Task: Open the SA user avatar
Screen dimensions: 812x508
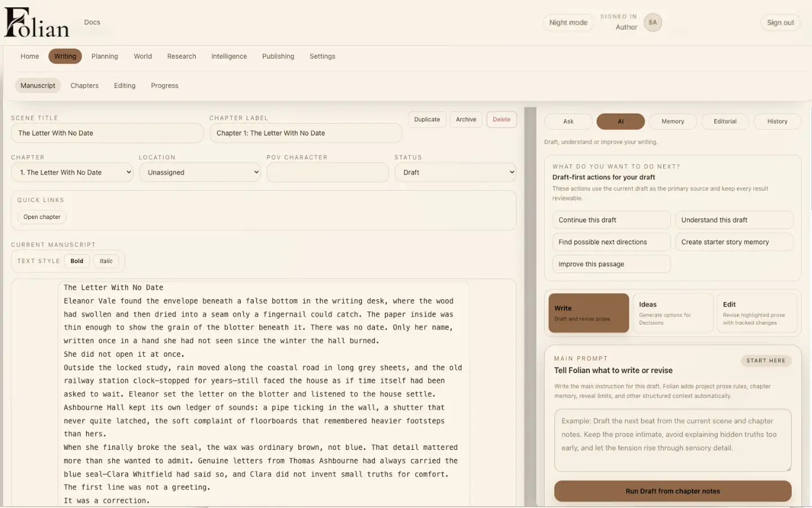Action: (x=652, y=23)
